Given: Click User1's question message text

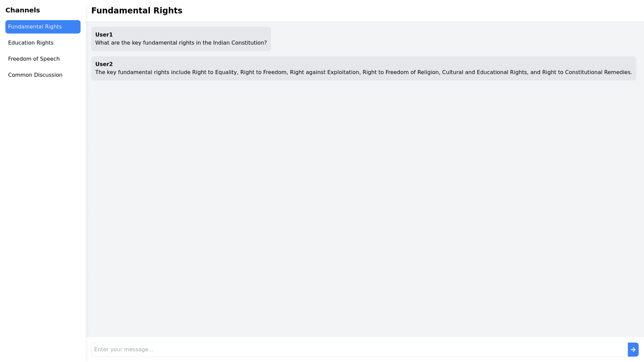Looking at the screenshot, I should [181, 43].
